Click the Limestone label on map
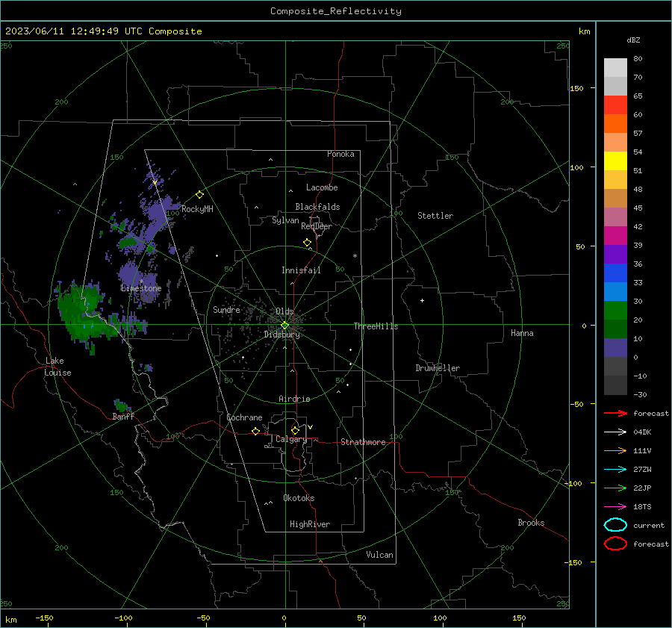The image size is (672, 628). 141,288
